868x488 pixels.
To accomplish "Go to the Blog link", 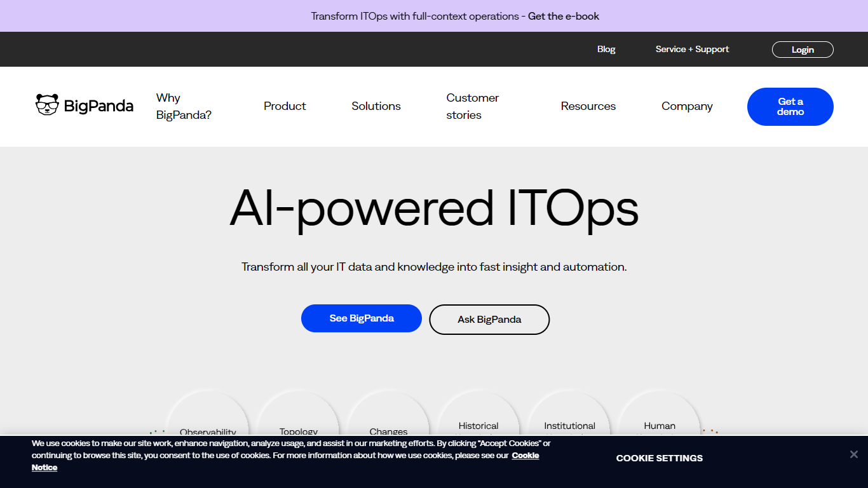I will coord(606,49).
